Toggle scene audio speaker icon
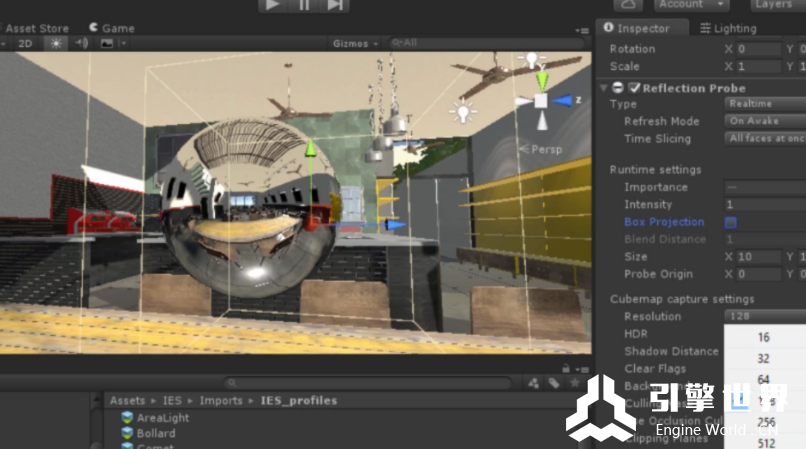 [82, 43]
